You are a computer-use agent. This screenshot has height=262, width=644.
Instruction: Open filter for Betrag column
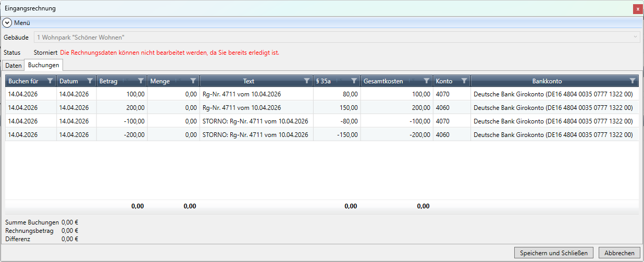pos(141,81)
